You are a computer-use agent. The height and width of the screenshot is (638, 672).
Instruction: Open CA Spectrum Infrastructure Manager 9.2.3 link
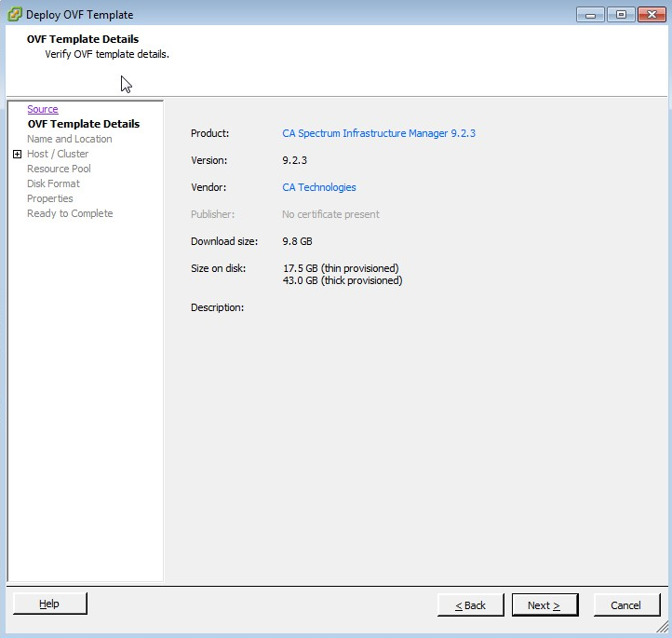pos(379,133)
